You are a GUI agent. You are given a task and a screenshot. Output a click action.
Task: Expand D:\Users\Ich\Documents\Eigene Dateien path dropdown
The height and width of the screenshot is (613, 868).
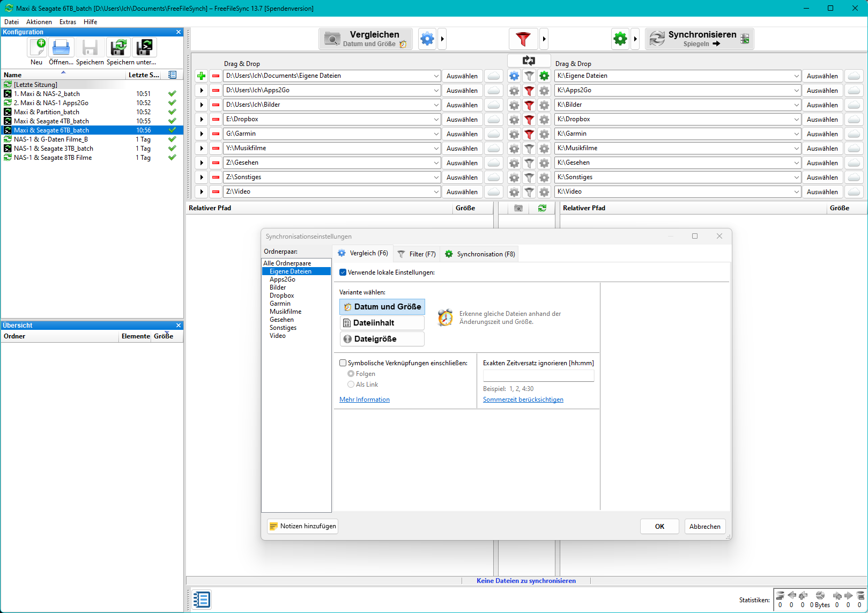coord(436,76)
